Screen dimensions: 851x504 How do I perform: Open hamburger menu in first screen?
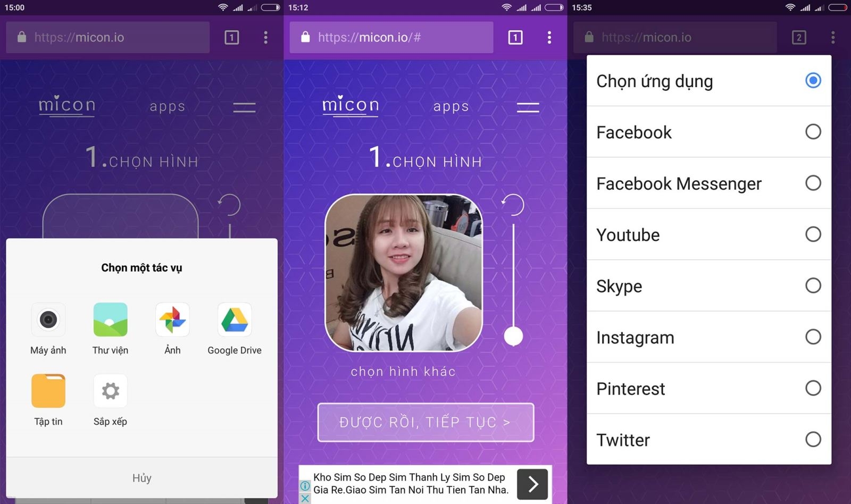click(x=245, y=107)
